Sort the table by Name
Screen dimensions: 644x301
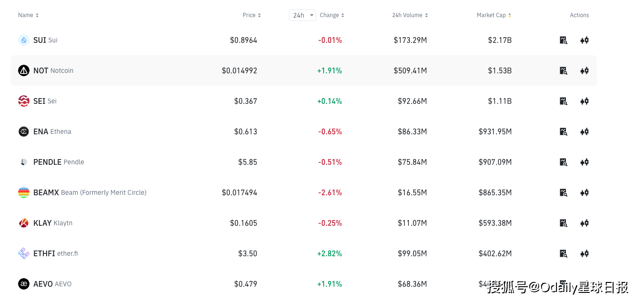pos(29,15)
